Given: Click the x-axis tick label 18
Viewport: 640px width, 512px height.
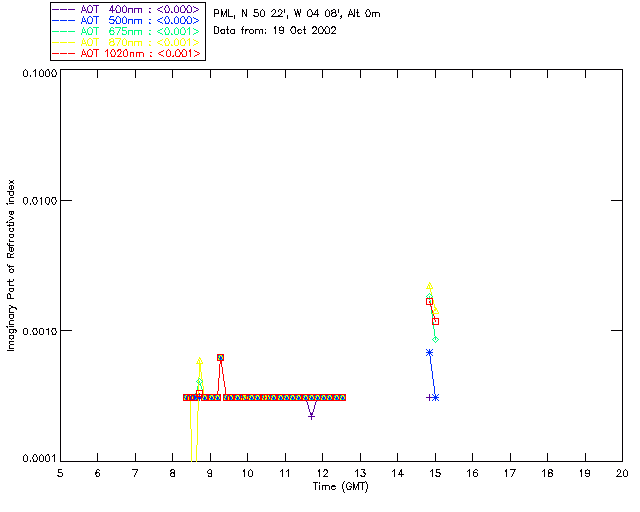Looking at the screenshot, I should click(x=547, y=473).
